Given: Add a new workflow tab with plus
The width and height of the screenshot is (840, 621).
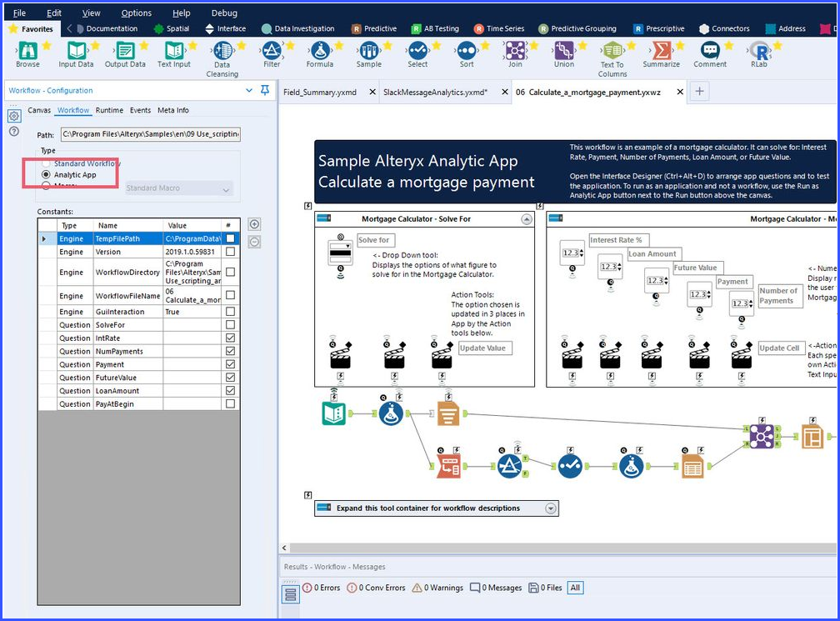Looking at the screenshot, I should (699, 91).
